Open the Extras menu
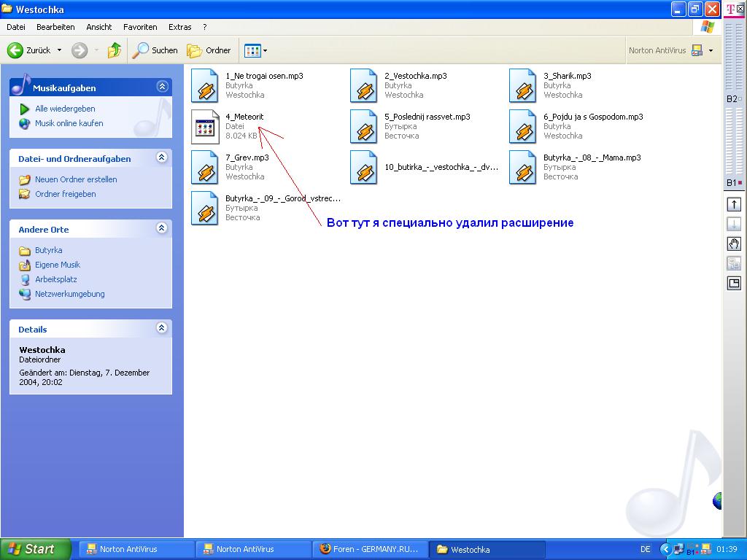 [179, 27]
